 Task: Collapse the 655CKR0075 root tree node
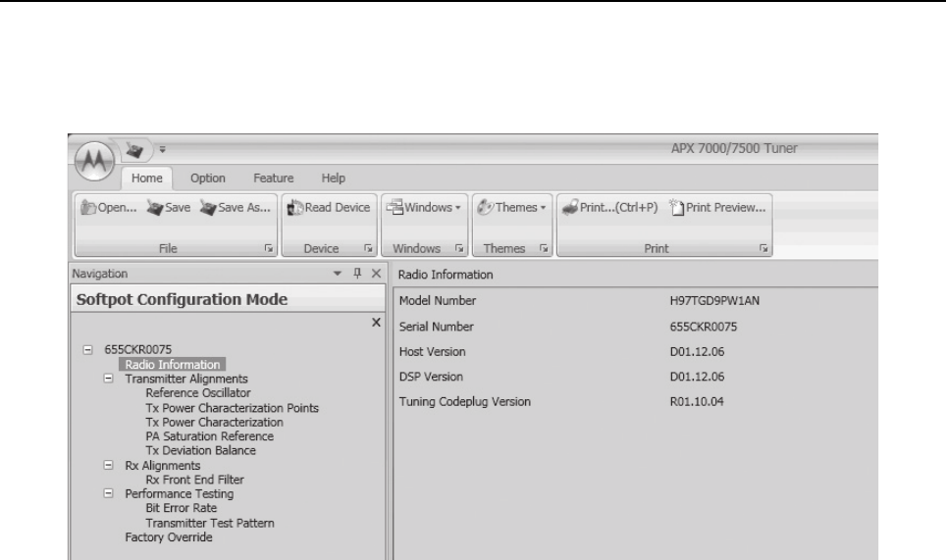tap(88, 349)
